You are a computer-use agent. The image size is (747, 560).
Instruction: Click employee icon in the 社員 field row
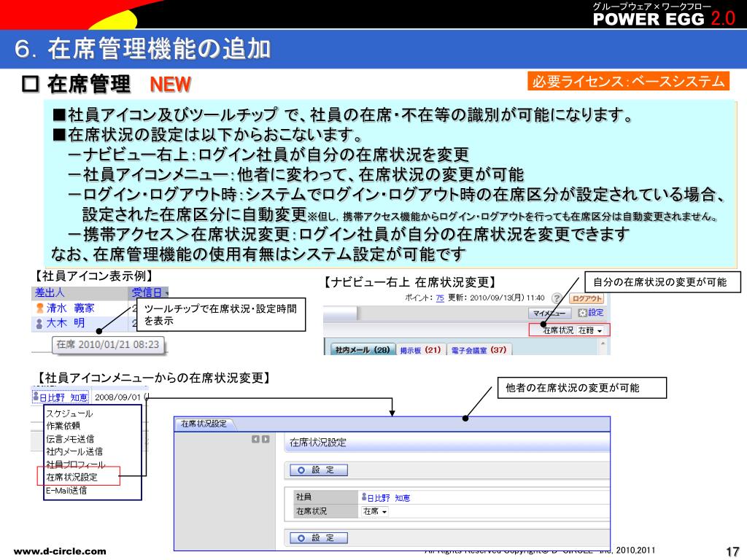364,497
